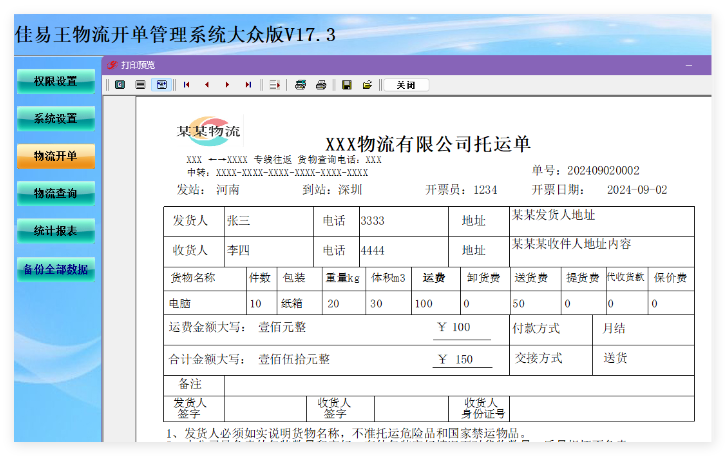Save the report with floppy icon
This screenshot has height=456, width=728.
pos(346,85)
